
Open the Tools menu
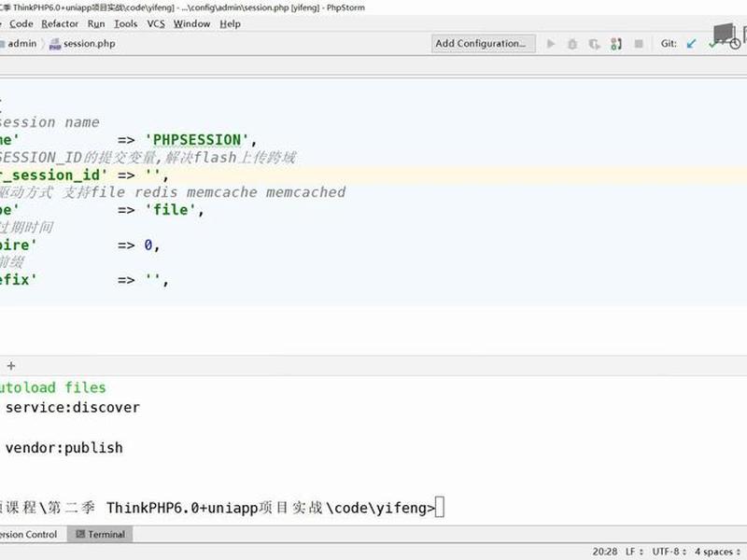[x=125, y=24]
